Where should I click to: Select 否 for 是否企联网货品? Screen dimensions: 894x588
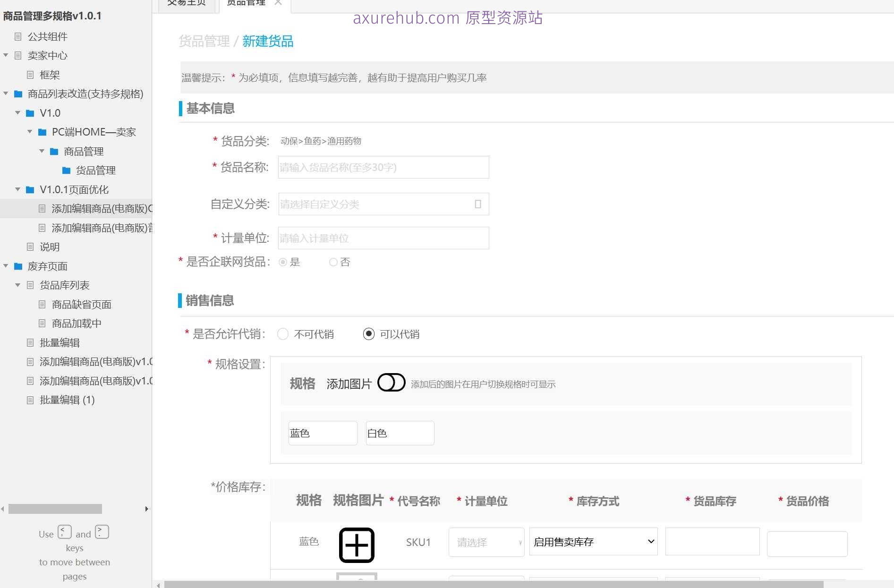333,262
